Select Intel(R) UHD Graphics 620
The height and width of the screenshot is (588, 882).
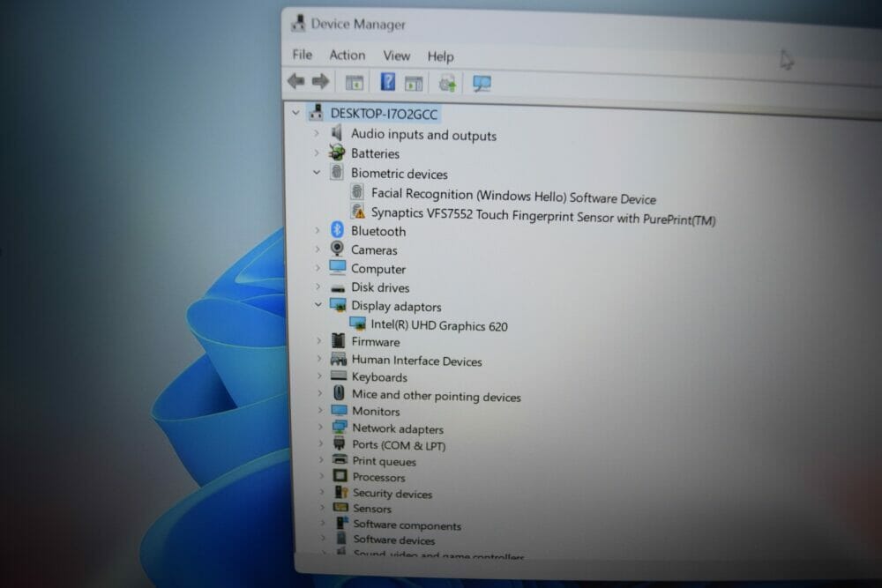tap(439, 325)
